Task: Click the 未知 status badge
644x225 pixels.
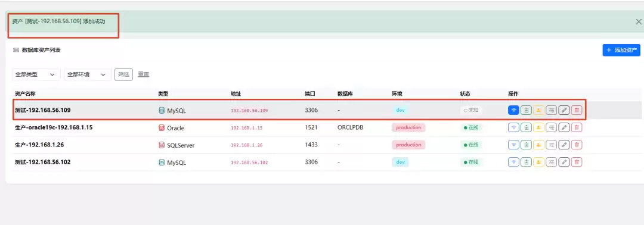Action: [471, 110]
